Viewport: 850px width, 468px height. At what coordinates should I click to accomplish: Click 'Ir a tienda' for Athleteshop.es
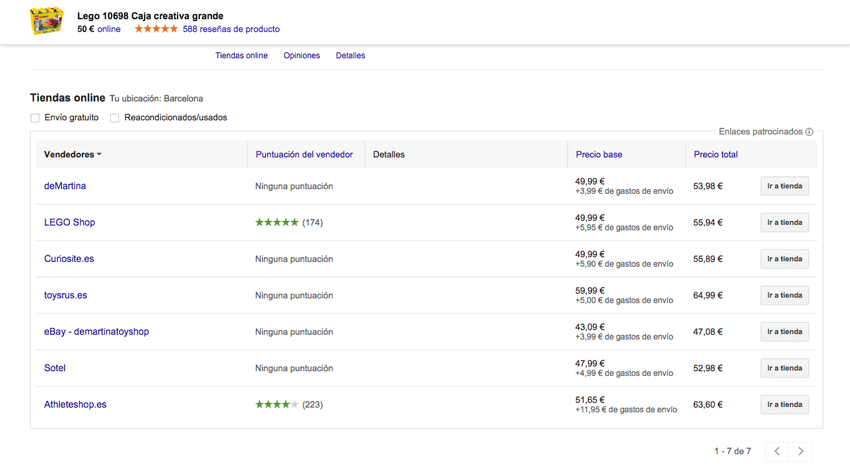coord(784,405)
